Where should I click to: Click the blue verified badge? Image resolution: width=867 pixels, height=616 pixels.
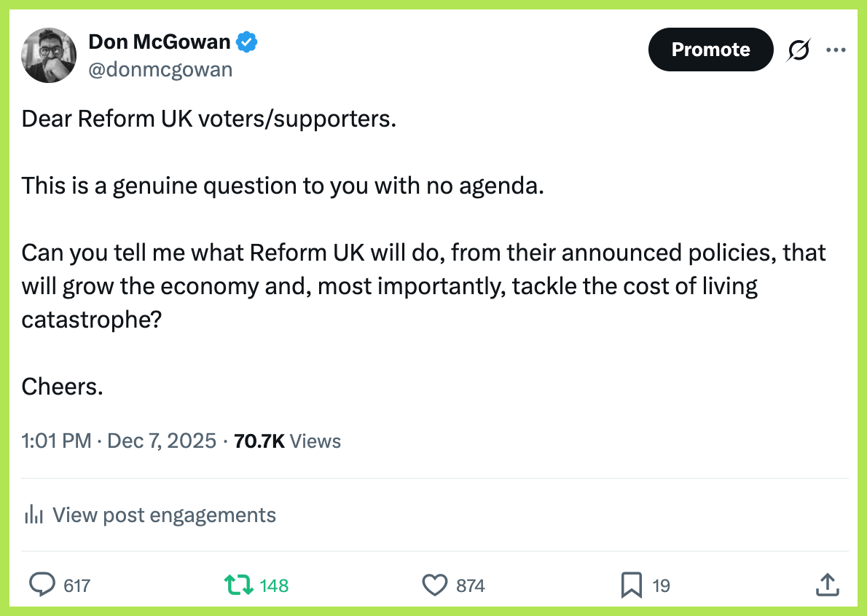click(x=248, y=42)
